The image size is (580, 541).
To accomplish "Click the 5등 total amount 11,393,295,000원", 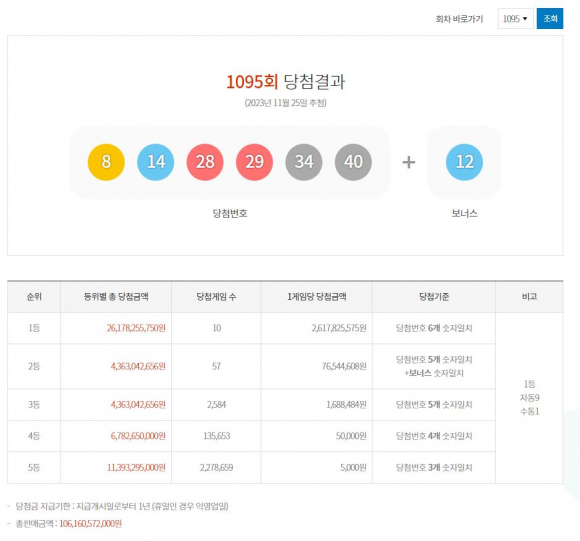I will (136, 467).
